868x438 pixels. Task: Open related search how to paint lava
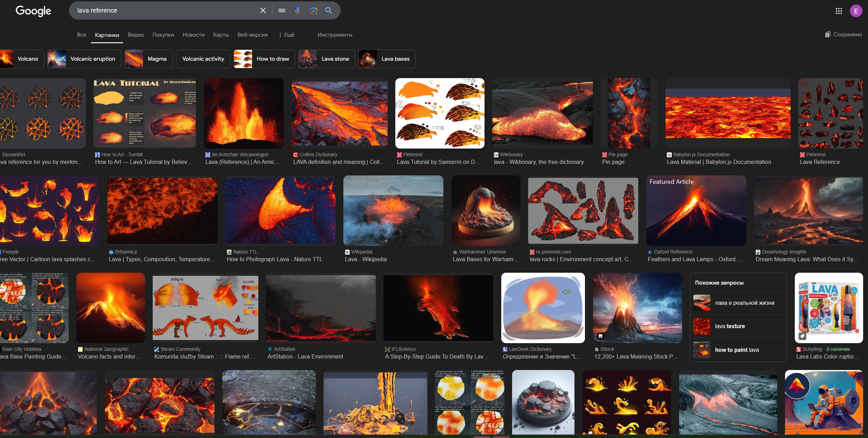(738, 350)
